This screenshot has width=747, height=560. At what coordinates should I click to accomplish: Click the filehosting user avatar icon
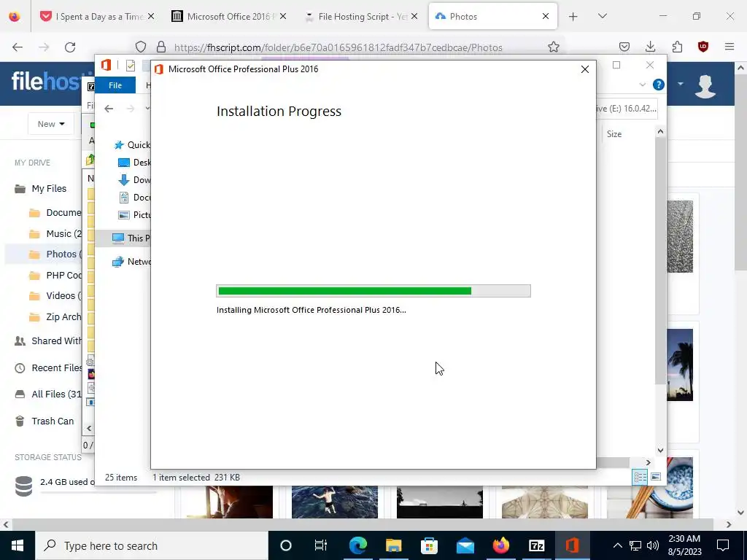click(705, 86)
